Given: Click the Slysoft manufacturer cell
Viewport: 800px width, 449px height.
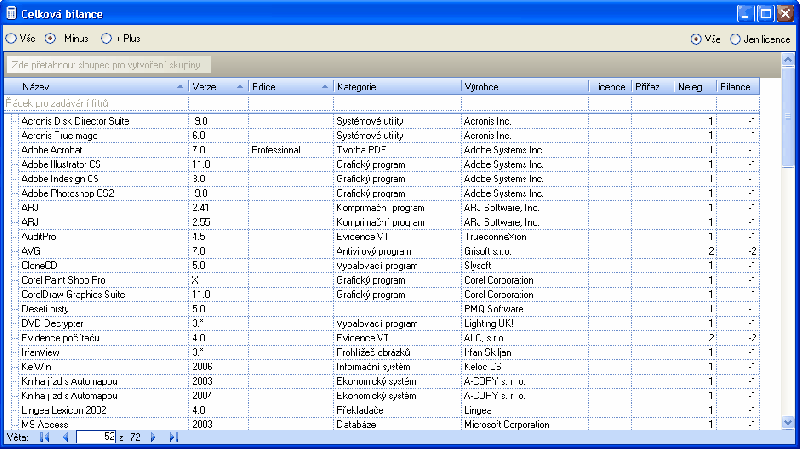Looking at the screenshot, I should pyautogui.click(x=525, y=266).
